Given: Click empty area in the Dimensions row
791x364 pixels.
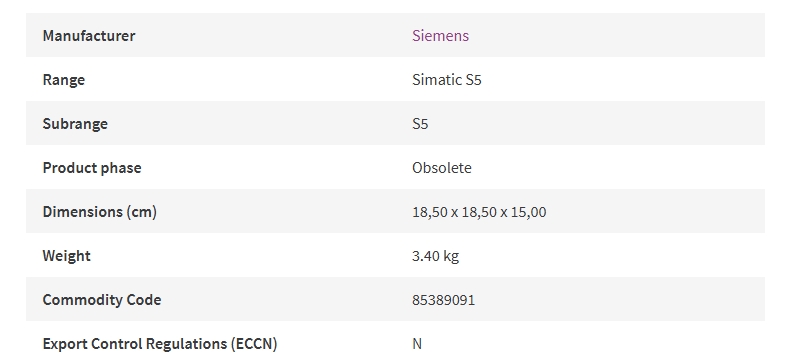Looking at the screenshot, I should 656,212.
